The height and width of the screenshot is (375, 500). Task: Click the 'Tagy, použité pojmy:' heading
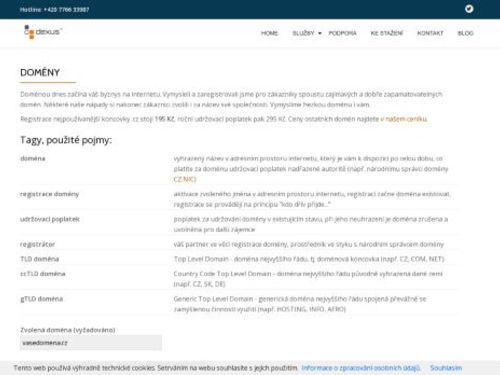pos(66,140)
